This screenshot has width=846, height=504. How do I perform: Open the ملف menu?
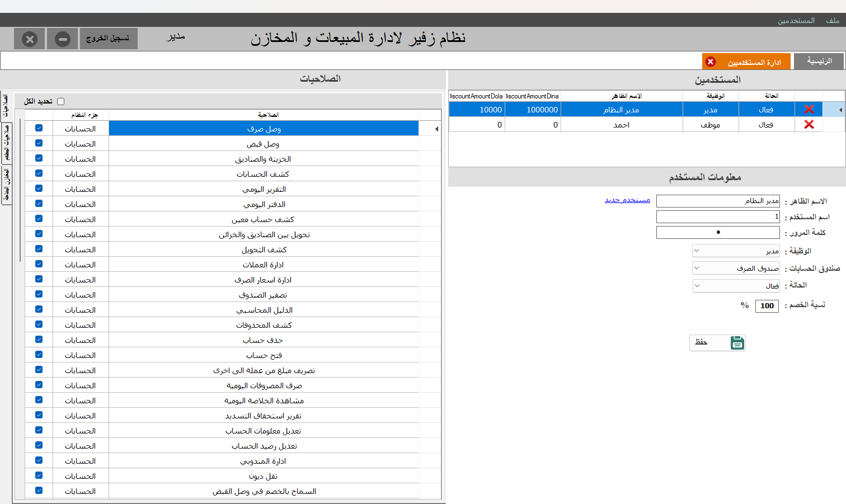point(833,20)
